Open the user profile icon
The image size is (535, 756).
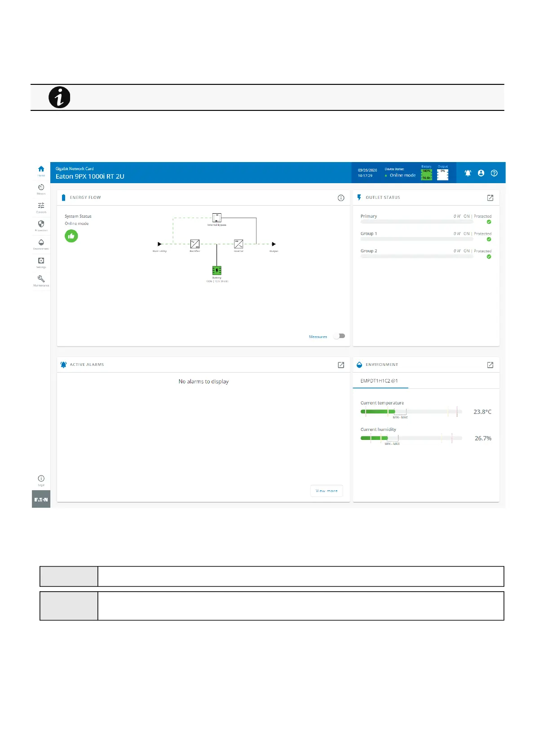481,173
